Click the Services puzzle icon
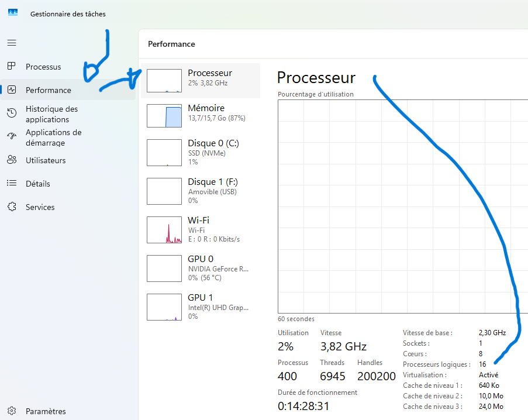Image resolution: width=528 pixels, height=420 pixels. [x=12, y=207]
